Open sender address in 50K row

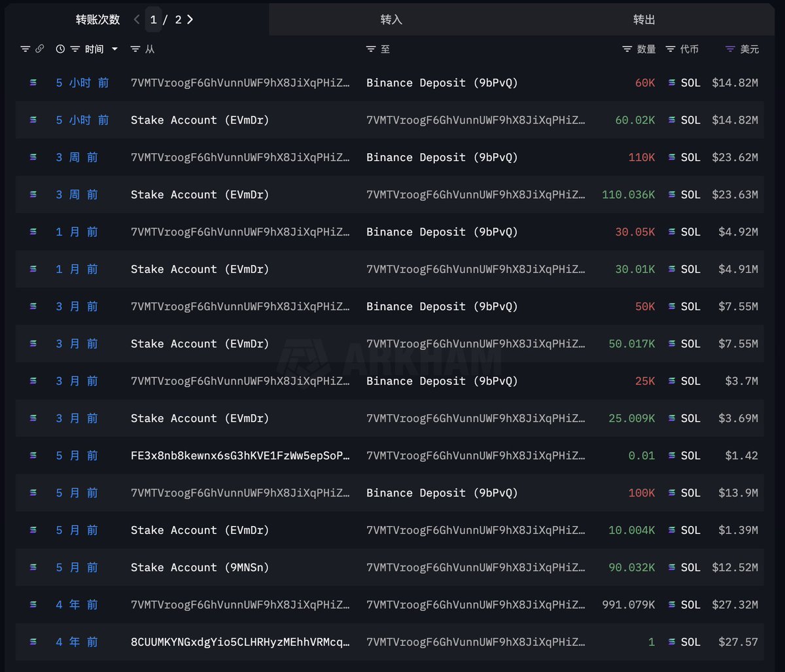[240, 306]
